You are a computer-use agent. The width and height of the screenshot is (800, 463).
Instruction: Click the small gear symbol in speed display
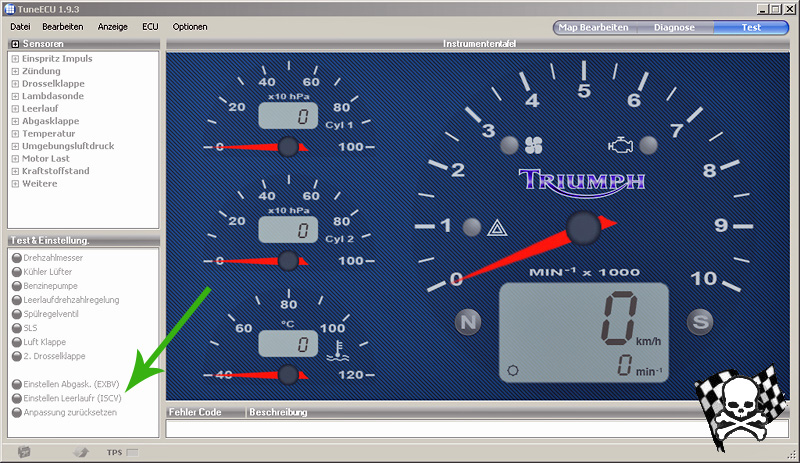click(x=513, y=371)
